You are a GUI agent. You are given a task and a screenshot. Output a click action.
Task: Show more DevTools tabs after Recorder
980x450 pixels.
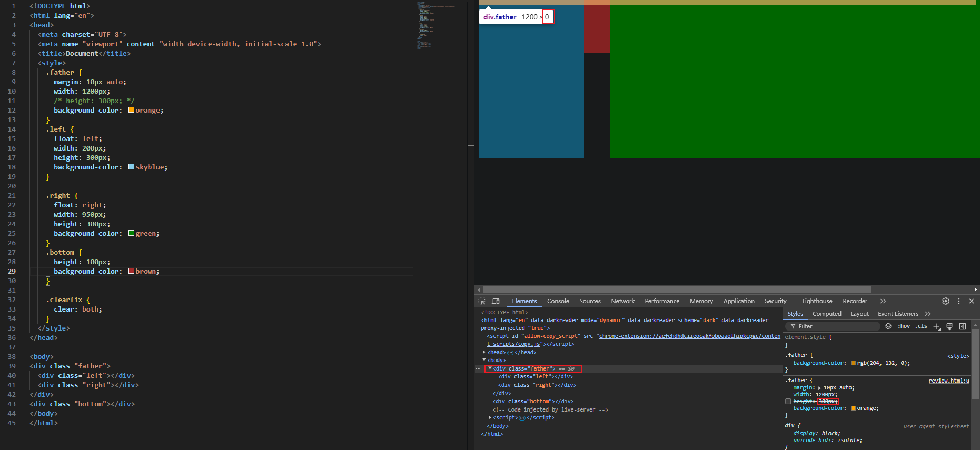[x=883, y=301]
